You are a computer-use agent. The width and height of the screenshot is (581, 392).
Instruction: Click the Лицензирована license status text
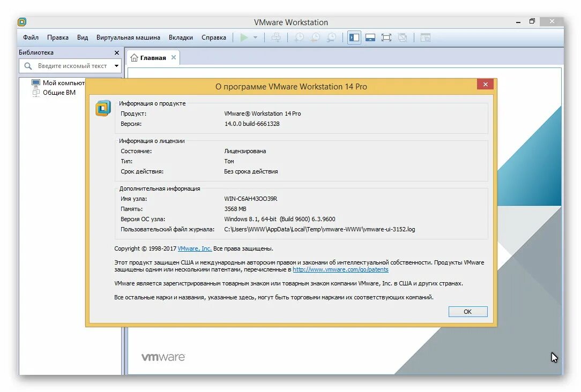(245, 151)
